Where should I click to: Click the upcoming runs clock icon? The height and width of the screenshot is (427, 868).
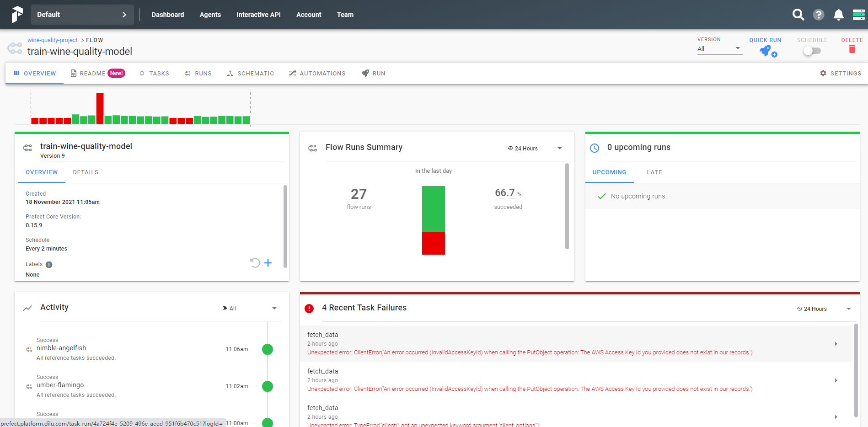coord(595,148)
